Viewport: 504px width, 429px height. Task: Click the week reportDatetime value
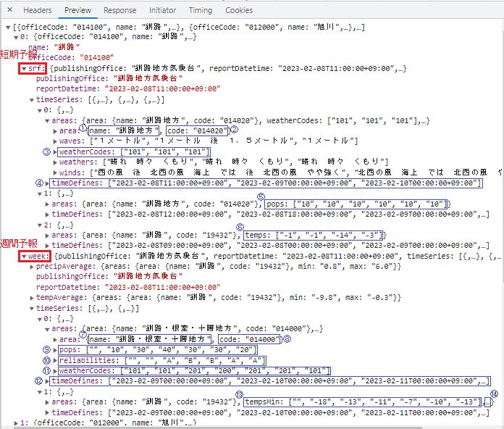coord(163,287)
